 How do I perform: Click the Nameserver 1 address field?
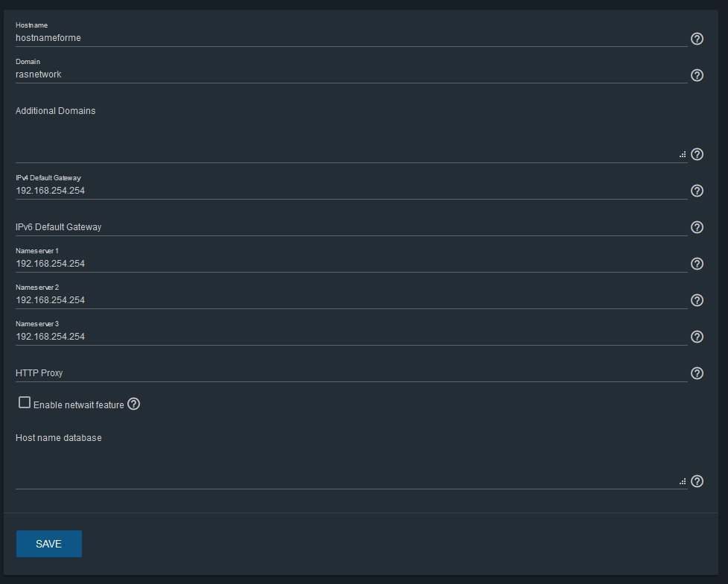point(351,264)
